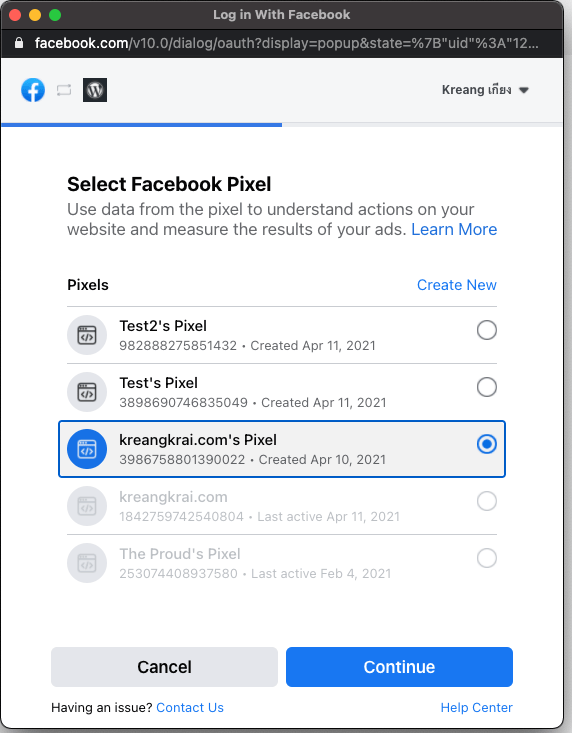Viewport: 572px width, 733px height.
Task: Open the Kreang account dropdown
Action: [x=485, y=90]
